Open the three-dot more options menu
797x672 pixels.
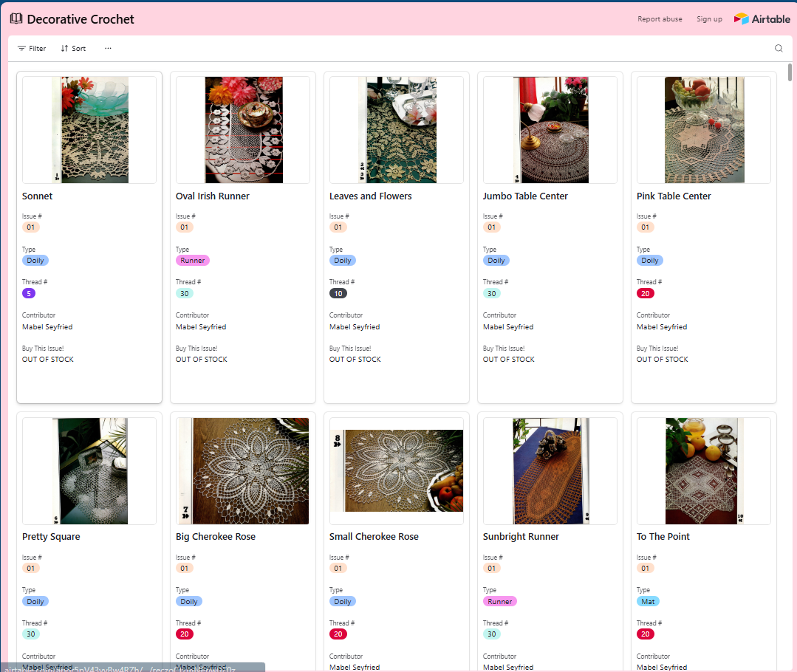click(108, 48)
